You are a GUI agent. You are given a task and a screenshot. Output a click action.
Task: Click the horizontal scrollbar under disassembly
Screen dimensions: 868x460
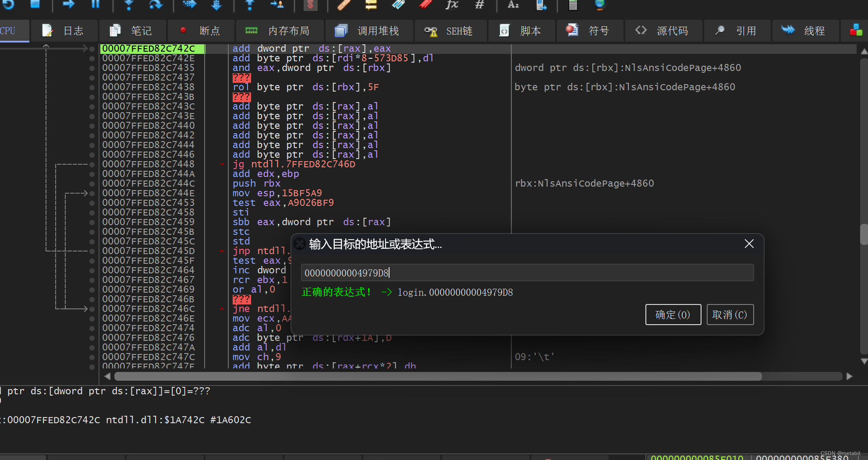(438, 376)
